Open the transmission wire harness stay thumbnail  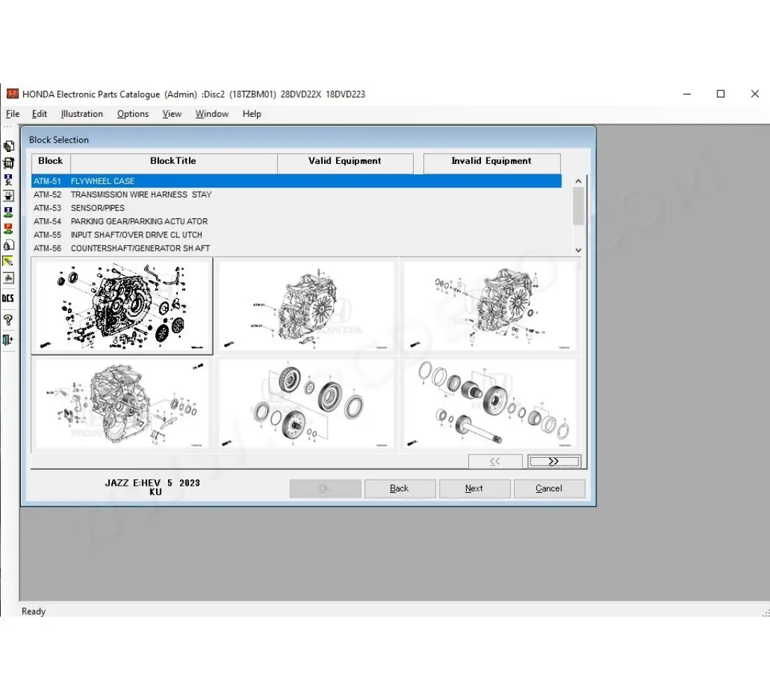click(307, 305)
